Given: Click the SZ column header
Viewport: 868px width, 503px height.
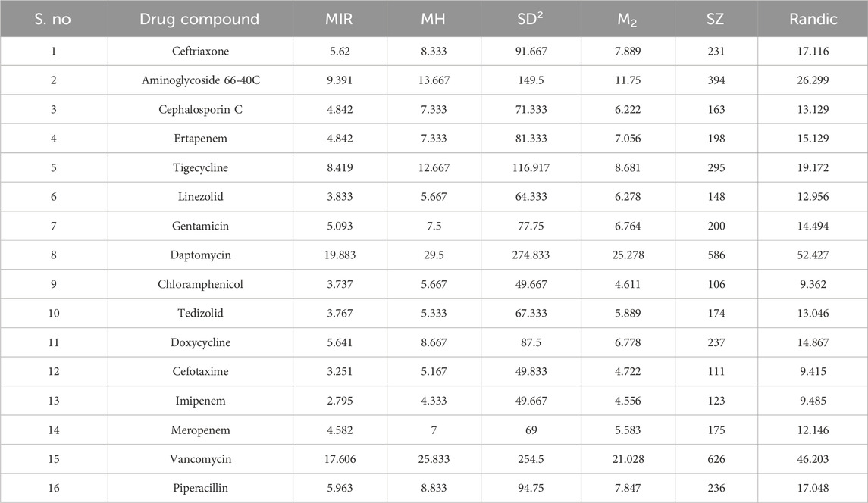Looking at the screenshot, I should pyautogui.click(x=713, y=19).
